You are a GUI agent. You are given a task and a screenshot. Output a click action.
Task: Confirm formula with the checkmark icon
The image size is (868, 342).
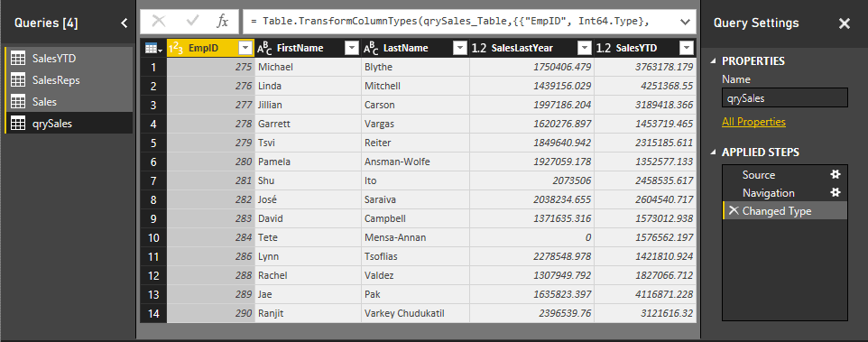(x=193, y=22)
